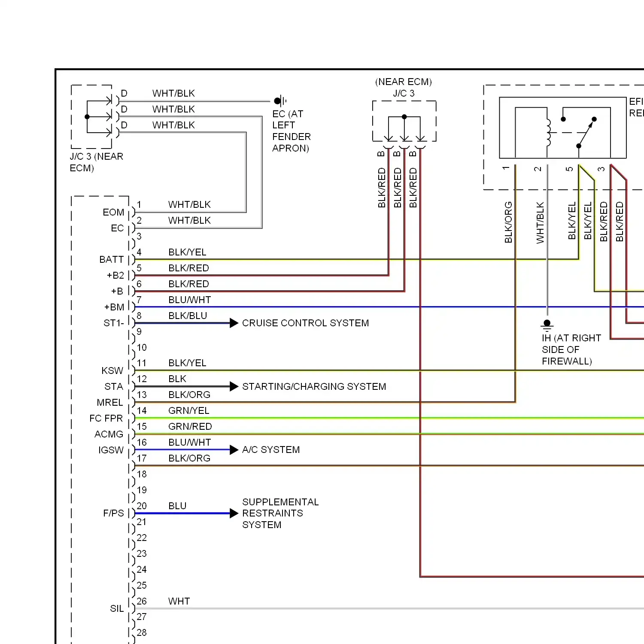The height and width of the screenshot is (644, 644).
Task: Click the arrowhead pointing to A/C SYSTEM
Action: point(234,450)
